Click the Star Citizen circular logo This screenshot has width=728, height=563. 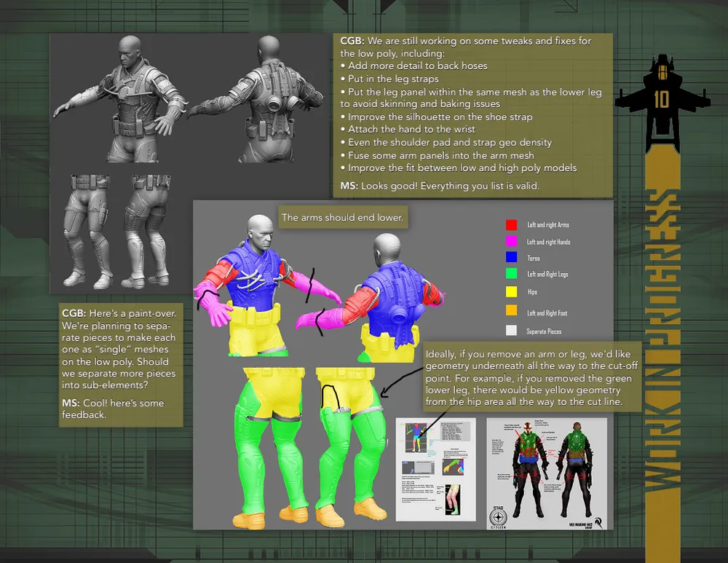pos(498,517)
